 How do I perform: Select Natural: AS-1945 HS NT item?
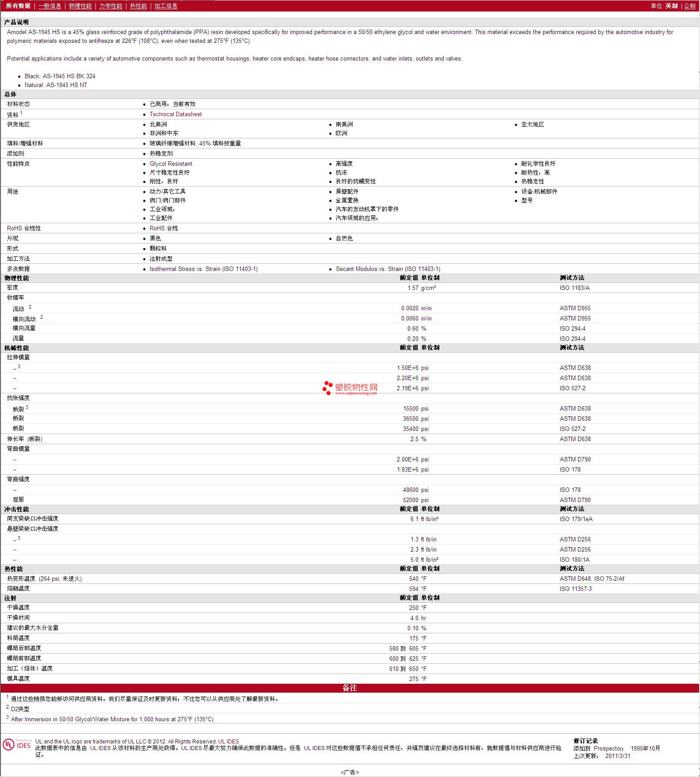[x=56, y=85]
